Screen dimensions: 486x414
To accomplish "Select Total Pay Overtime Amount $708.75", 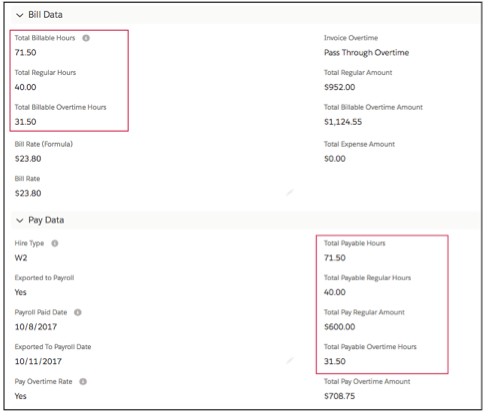I will click(x=339, y=396).
